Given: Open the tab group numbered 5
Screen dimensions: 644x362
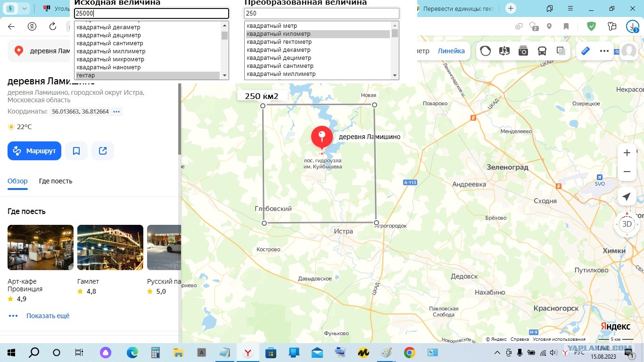Looking at the screenshot, I should coord(10,8).
